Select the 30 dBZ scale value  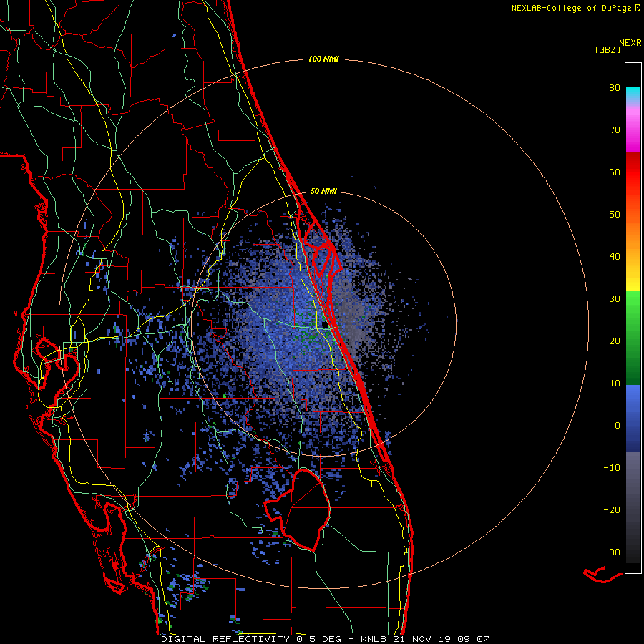(x=615, y=298)
